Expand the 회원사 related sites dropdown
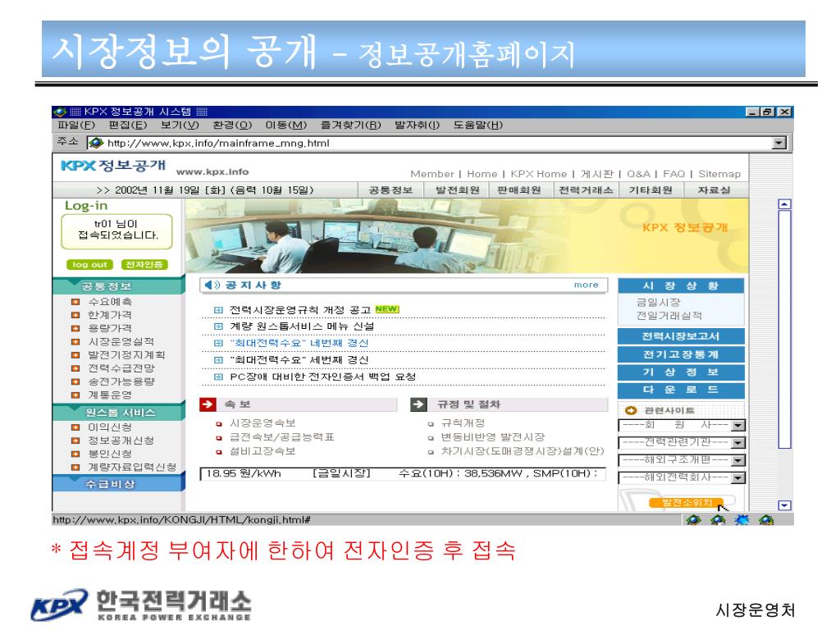The width and height of the screenshot is (840, 630). pos(738,426)
